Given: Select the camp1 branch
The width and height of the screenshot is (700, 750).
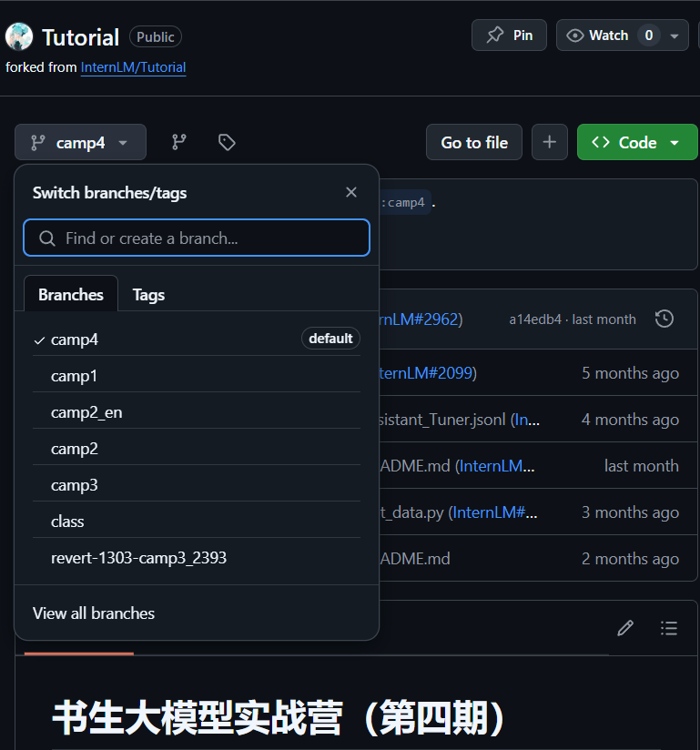Looking at the screenshot, I should 197,376.
